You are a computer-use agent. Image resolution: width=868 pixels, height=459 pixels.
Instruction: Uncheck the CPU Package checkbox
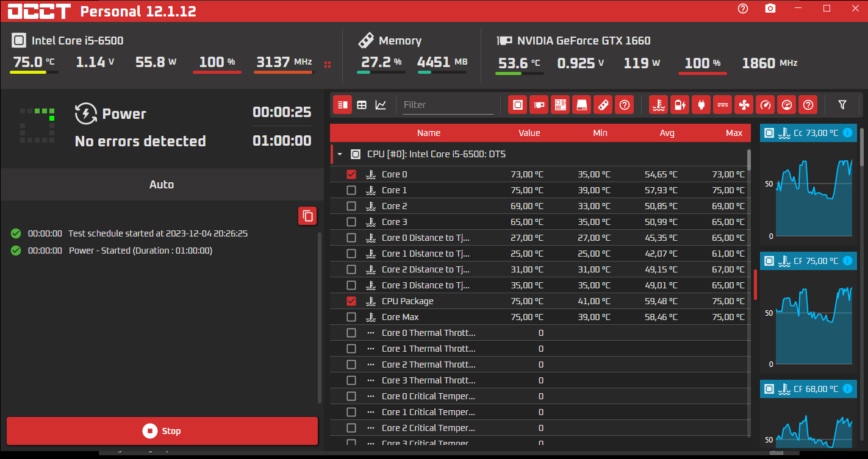tap(351, 301)
